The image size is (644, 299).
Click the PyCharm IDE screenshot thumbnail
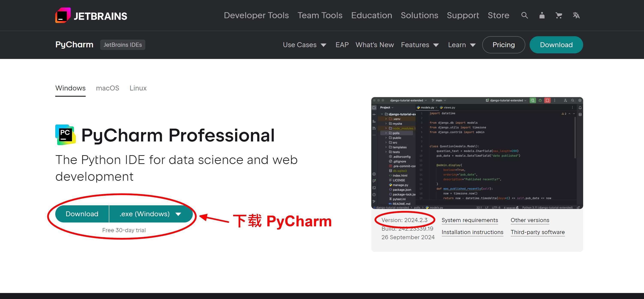click(x=477, y=153)
